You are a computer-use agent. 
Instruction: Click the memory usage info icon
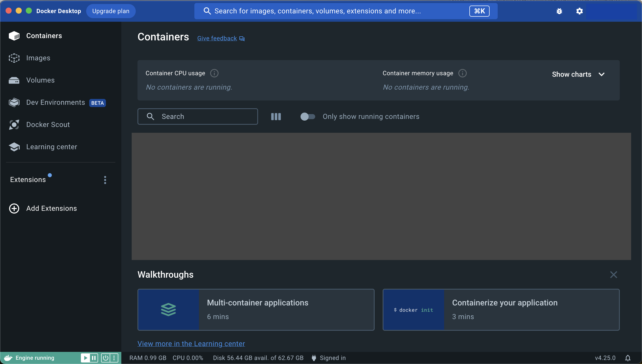coord(462,73)
